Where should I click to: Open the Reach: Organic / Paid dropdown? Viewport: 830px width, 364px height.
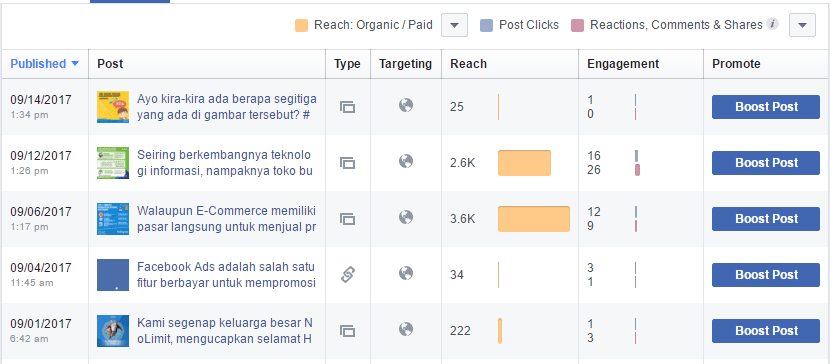click(x=455, y=25)
